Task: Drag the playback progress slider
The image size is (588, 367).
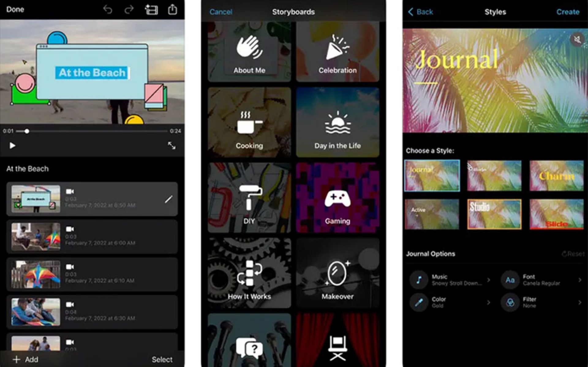Action: click(x=27, y=131)
